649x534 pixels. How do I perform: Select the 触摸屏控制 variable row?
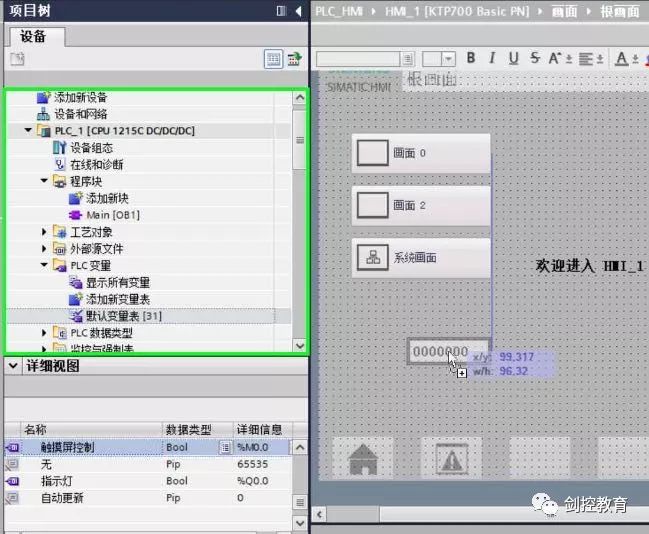pos(148,447)
